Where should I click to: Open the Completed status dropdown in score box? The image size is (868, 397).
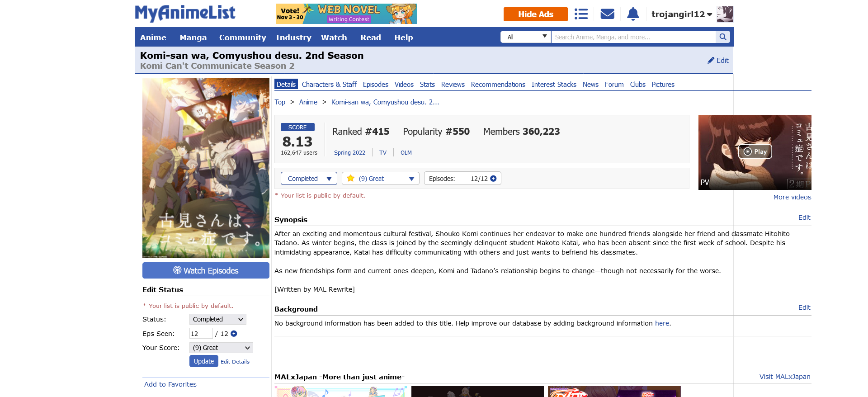(x=309, y=179)
